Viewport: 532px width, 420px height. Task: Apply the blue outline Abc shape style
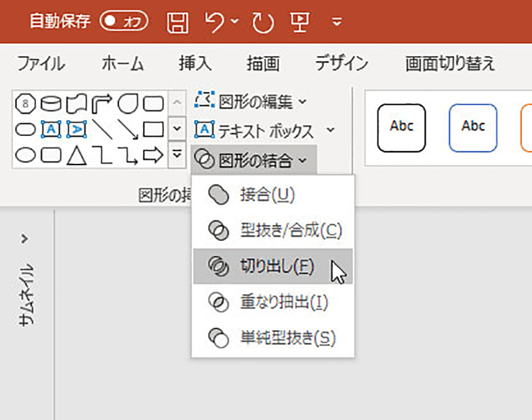click(x=473, y=128)
